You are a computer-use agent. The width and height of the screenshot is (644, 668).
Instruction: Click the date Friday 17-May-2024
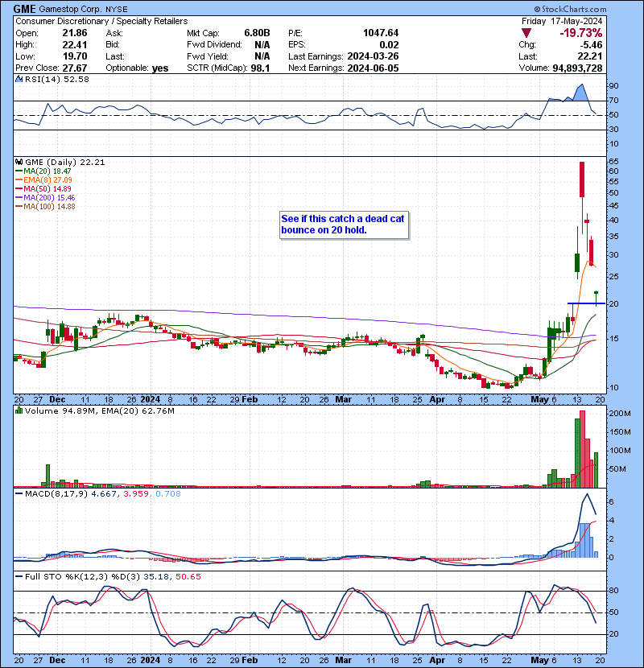coord(562,21)
